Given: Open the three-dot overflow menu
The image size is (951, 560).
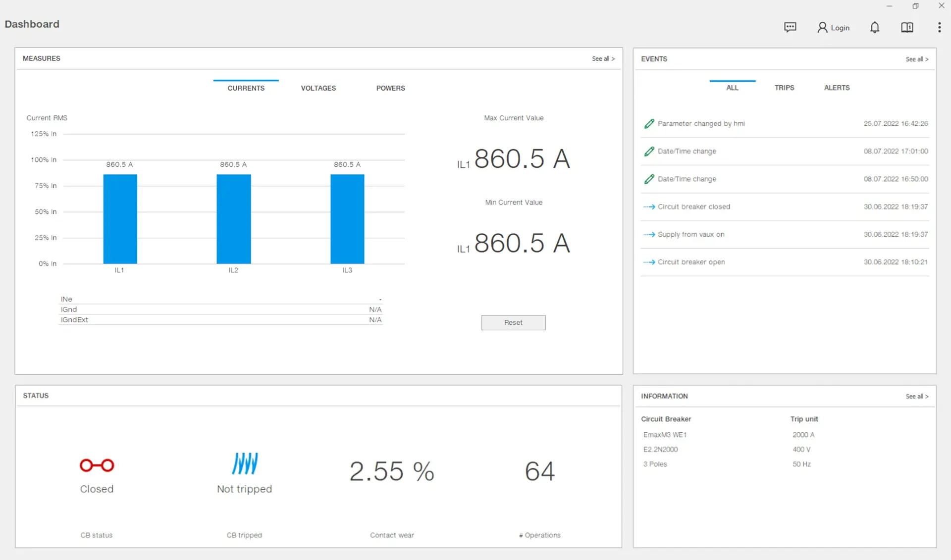Looking at the screenshot, I should pyautogui.click(x=939, y=27).
